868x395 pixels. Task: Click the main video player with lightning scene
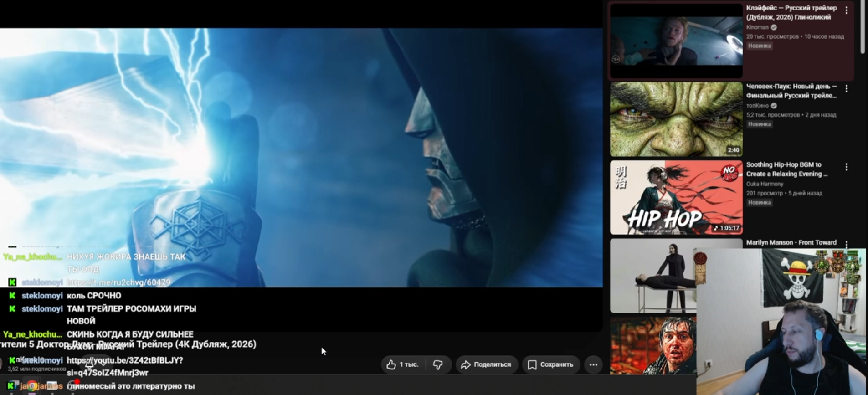point(301,158)
